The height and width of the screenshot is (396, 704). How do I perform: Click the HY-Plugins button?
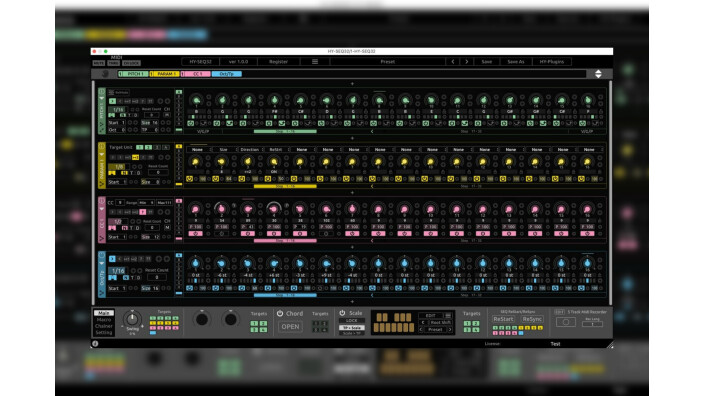point(552,62)
